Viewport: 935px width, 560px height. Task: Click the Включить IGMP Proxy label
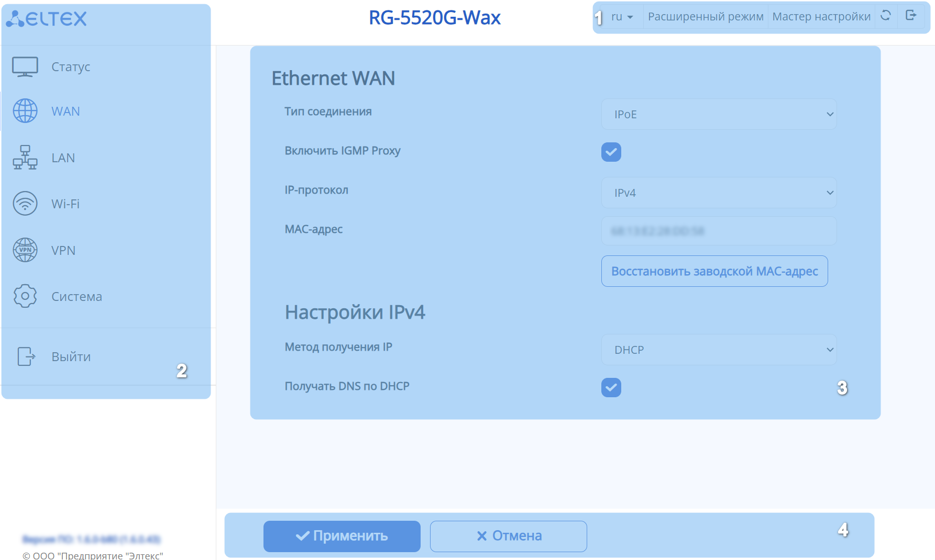pyautogui.click(x=343, y=151)
